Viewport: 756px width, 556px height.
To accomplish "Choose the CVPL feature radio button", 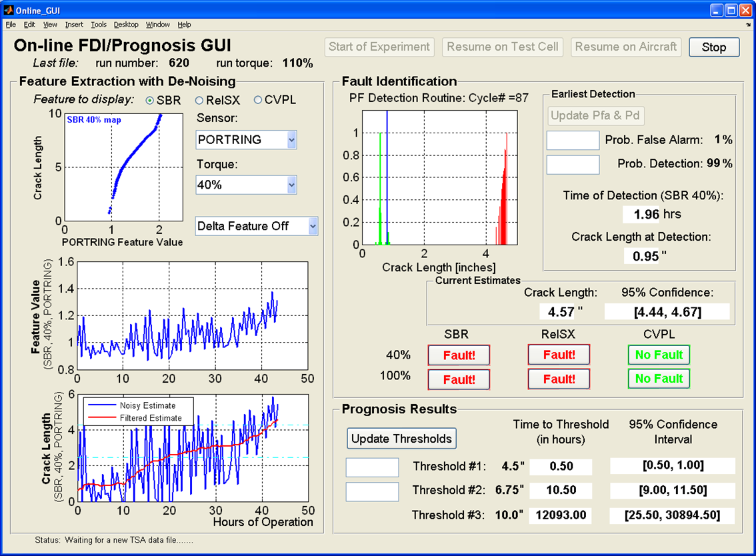I will click(x=259, y=100).
